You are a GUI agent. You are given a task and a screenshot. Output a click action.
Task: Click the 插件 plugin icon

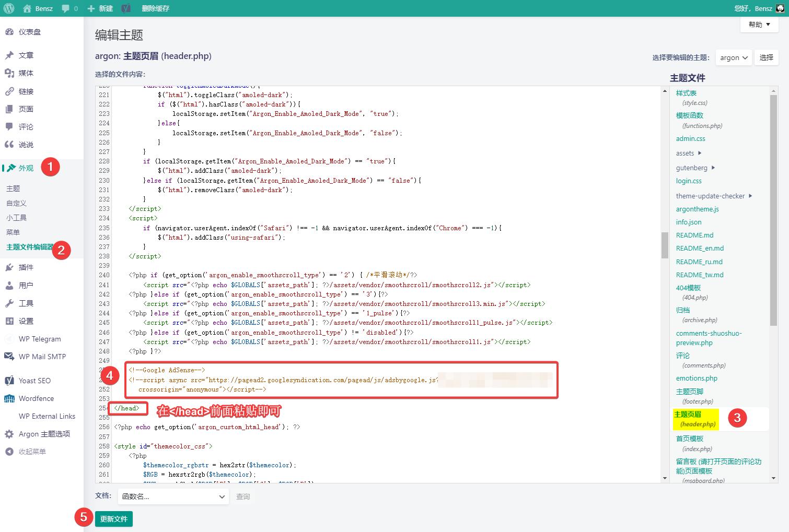click(9, 267)
